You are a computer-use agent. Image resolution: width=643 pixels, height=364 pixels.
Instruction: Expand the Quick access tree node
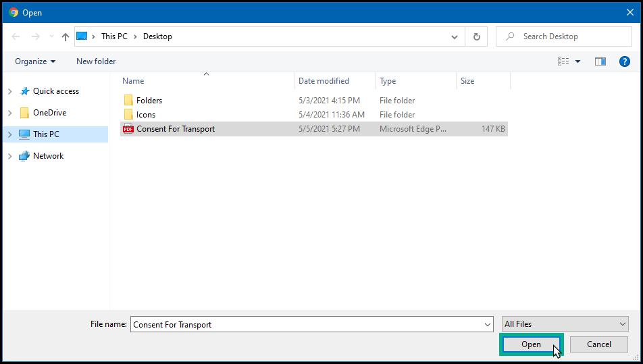tap(10, 91)
